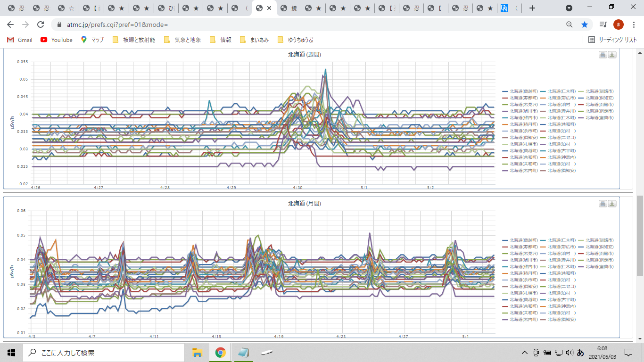Go back to the previous page
This screenshot has width=644, height=362.
pos(10,25)
